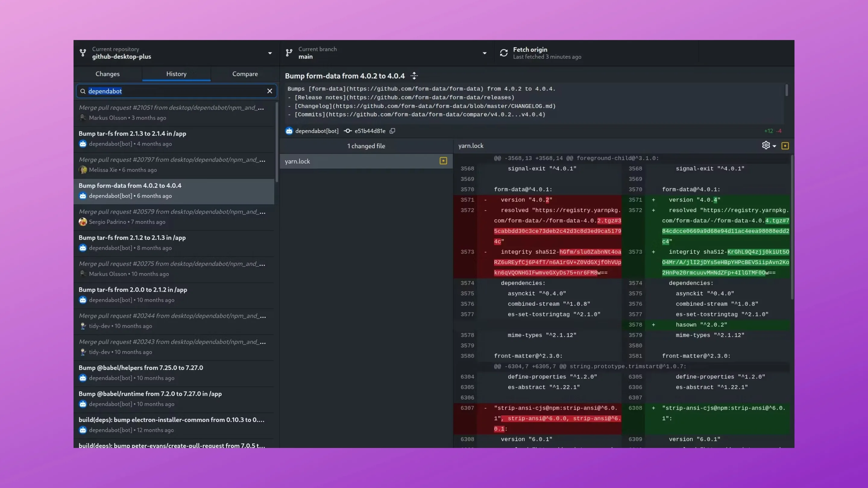868x488 pixels.
Task: Click the 1 changed file header
Action: pyautogui.click(x=366, y=146)
